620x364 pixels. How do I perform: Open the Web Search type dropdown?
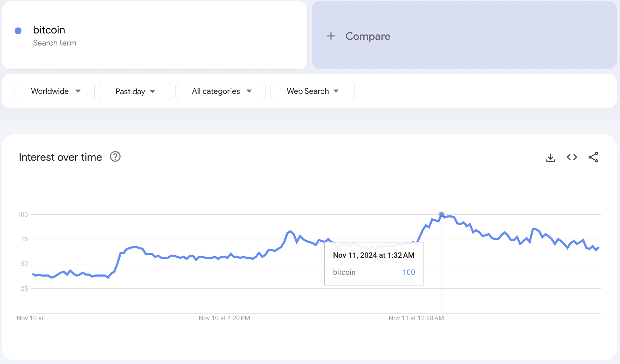(312, 91)
